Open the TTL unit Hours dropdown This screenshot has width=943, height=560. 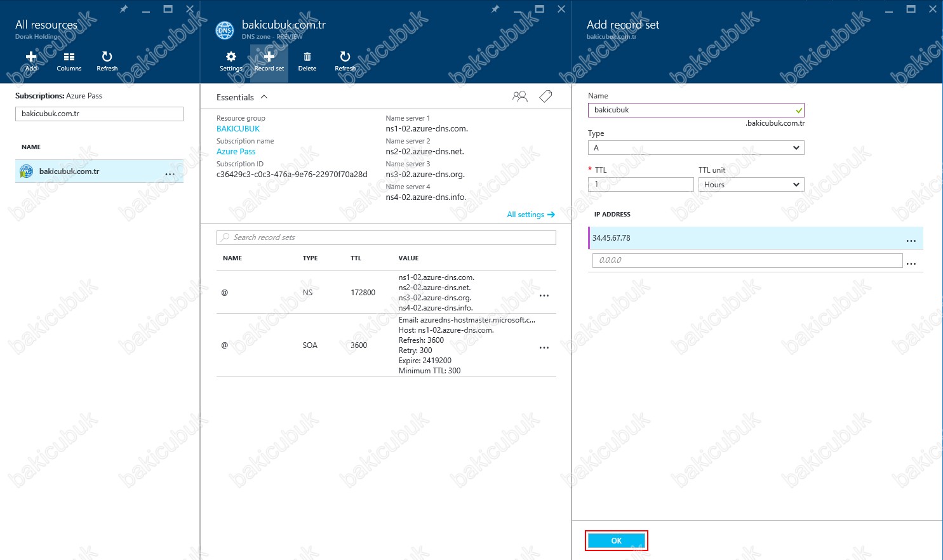tap(751, 184)
